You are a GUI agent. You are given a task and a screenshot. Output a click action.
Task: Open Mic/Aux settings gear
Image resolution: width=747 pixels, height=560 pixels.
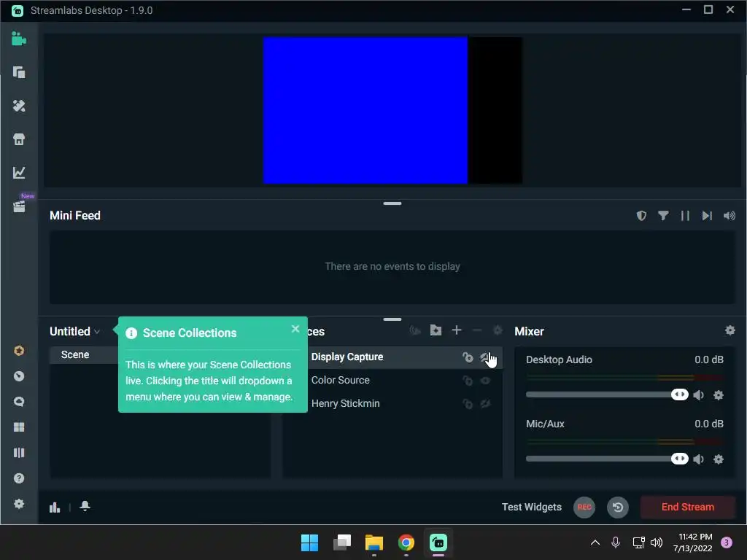pos(719,459)
